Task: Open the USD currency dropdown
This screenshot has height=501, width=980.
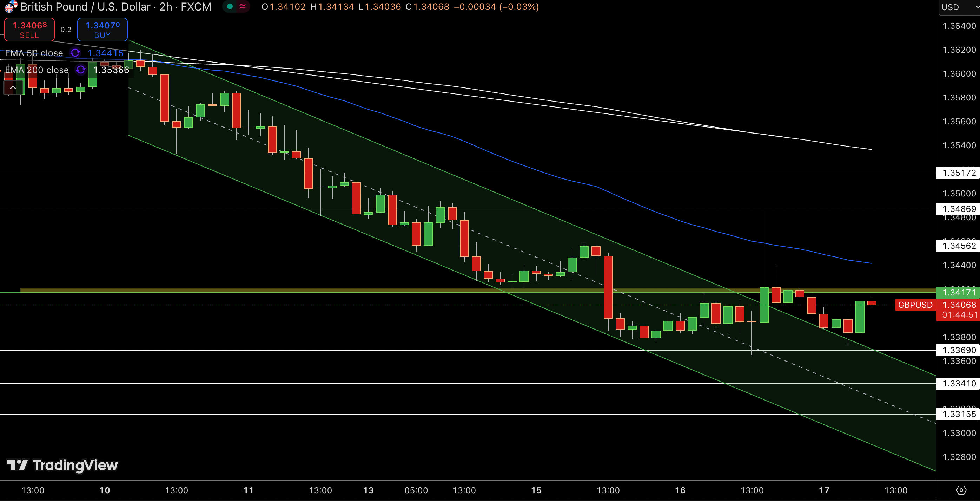Action: [959, 7]
